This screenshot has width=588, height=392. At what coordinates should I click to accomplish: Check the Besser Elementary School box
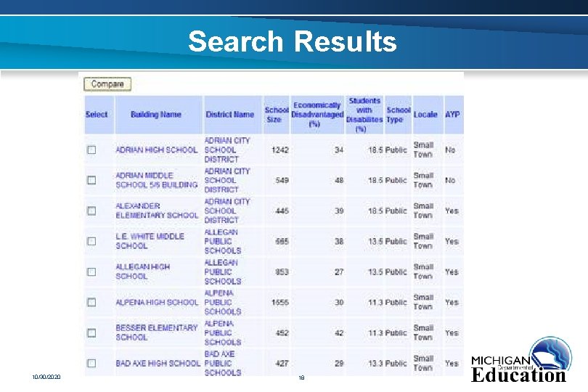click(91, 332)
